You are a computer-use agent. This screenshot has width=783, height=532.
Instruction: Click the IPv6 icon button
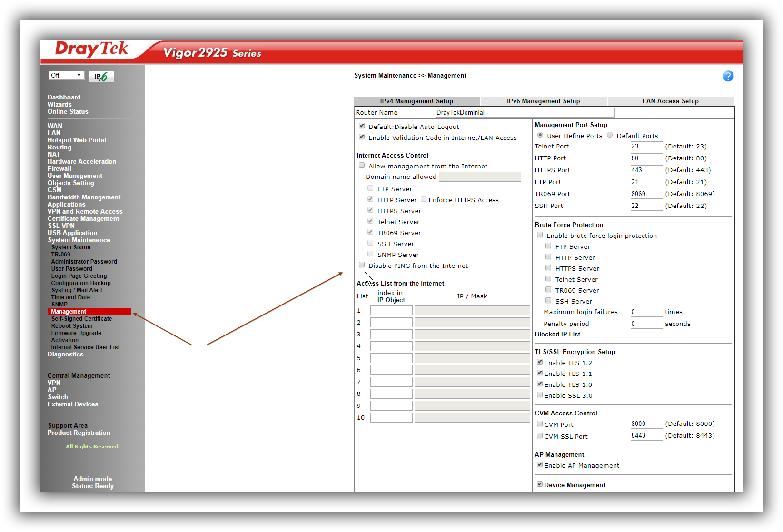tap(101, 76)
